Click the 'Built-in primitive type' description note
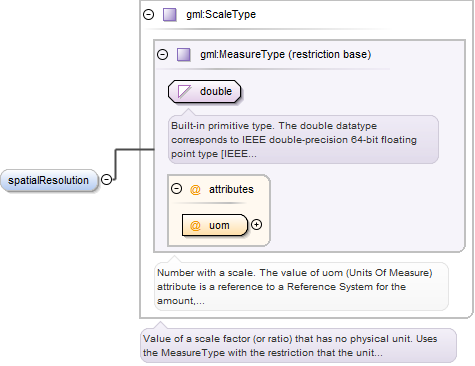Image resolution: width=475 pixels, height=366 pixels. pyautogui.click(x=303, y=139)
